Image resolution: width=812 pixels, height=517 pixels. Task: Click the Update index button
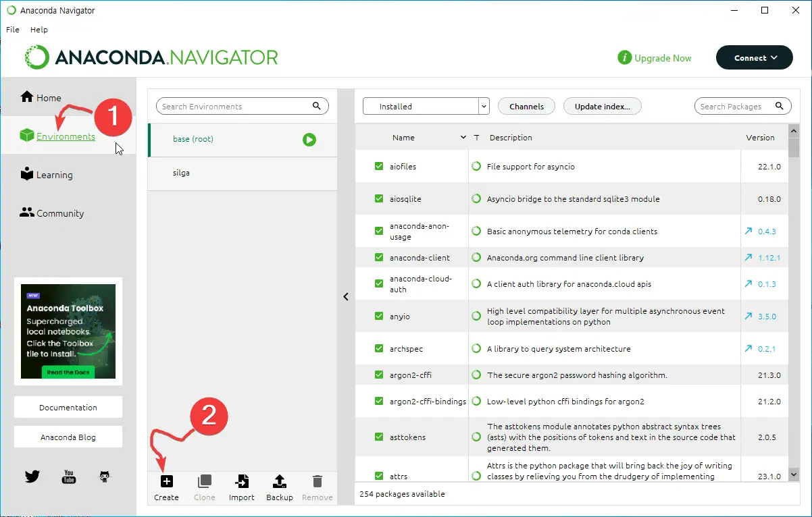coord(602,106)
